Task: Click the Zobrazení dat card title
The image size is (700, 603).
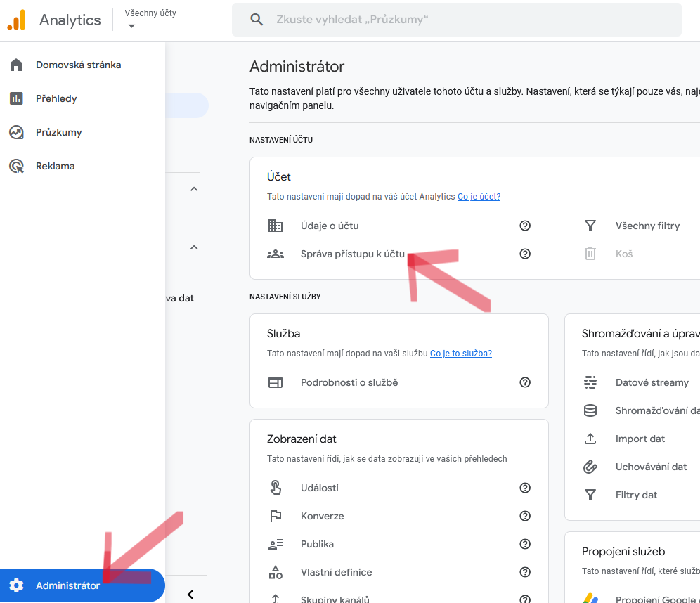Action: point(302,439)
